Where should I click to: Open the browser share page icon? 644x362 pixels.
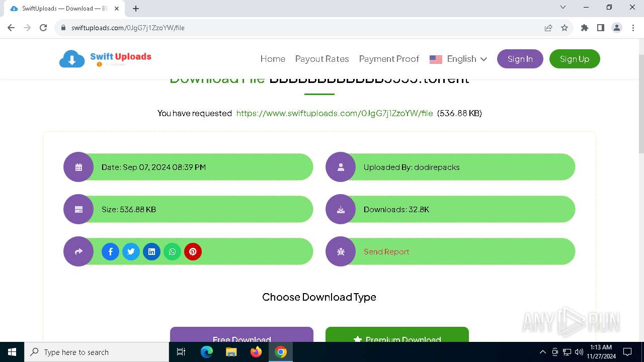pyautogui.click(x=548, y=28)
